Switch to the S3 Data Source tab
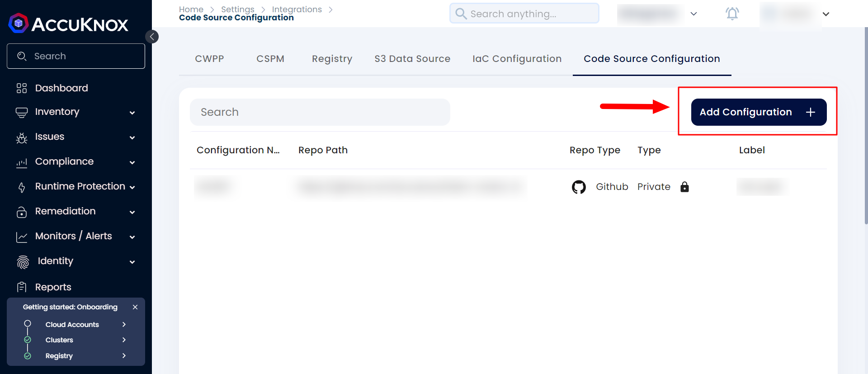 tap(412, 59)
